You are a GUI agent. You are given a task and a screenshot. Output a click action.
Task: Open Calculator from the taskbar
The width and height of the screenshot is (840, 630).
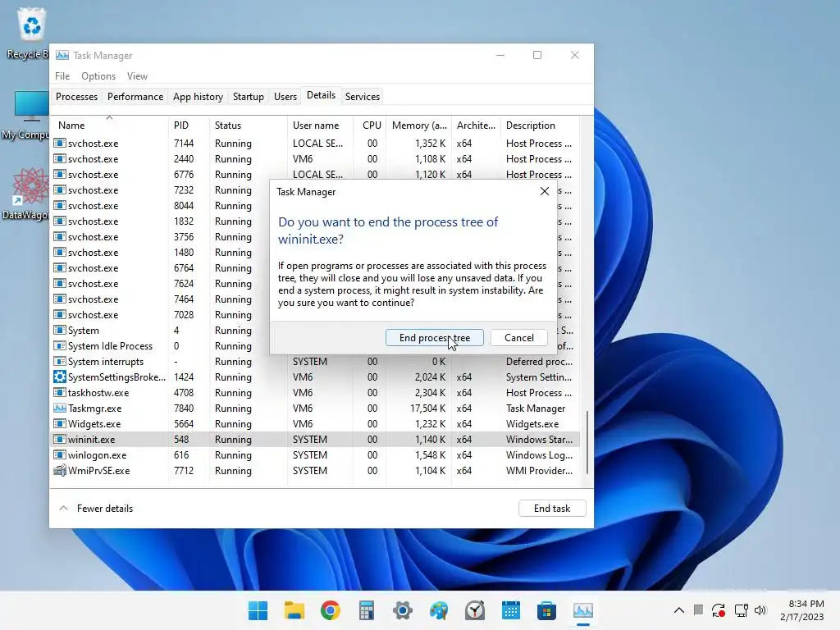367,610
